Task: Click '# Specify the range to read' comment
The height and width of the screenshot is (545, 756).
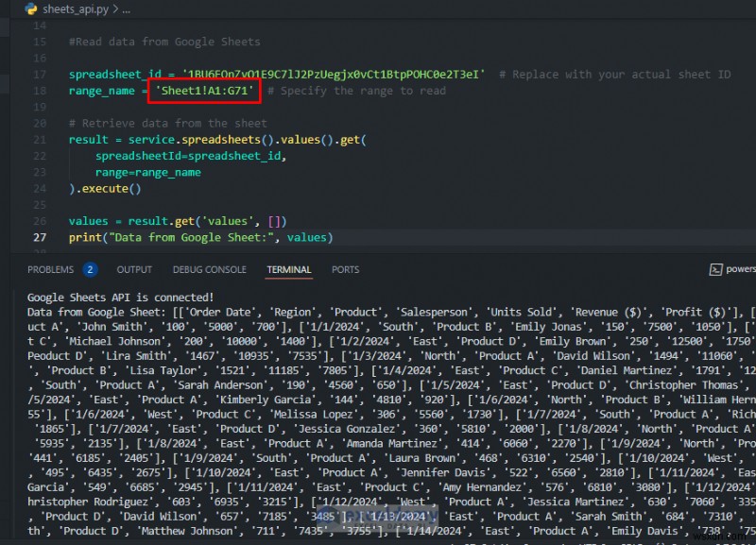Action: 357,91
